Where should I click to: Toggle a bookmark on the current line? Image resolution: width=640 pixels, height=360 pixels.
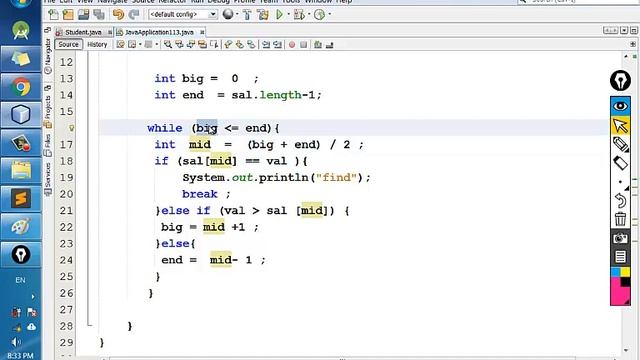click(x=251, y=44)
